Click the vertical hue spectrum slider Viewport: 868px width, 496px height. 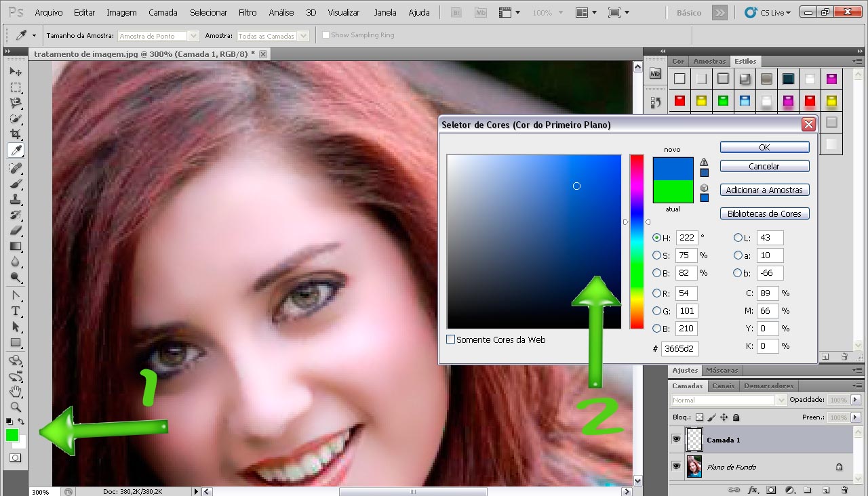(637, 242)
